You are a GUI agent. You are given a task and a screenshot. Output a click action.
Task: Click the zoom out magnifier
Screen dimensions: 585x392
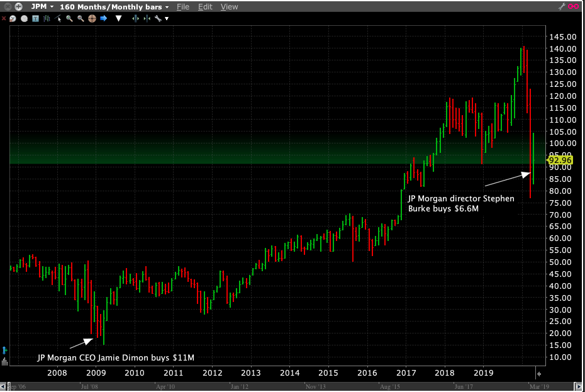click(81, 18)
